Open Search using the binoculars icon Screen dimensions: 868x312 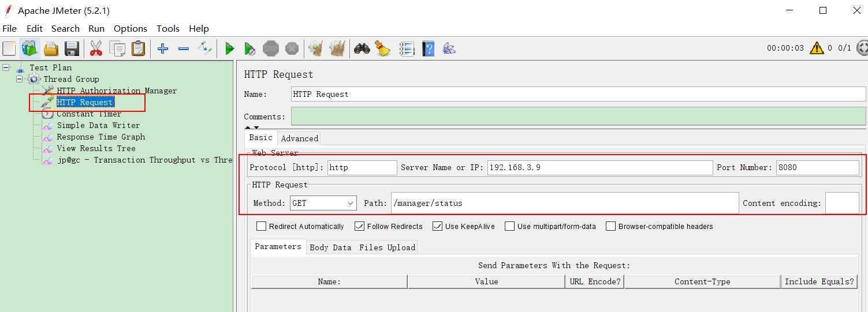point(362,48)
